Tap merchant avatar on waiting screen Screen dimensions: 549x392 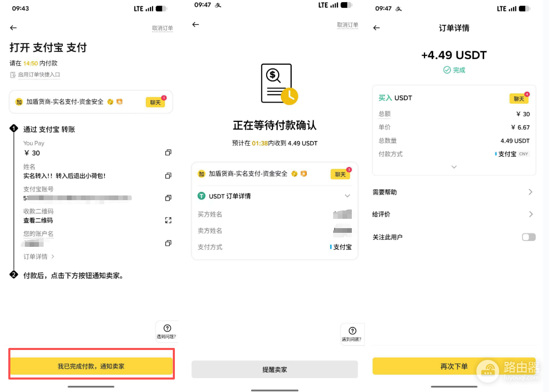coord(201,174)
